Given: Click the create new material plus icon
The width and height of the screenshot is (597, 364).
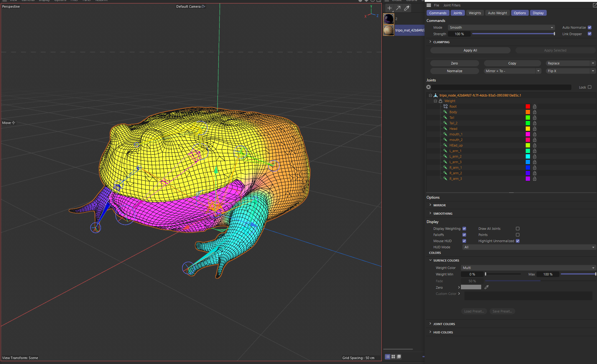Looking at the screenshot, I should point(389,8).
